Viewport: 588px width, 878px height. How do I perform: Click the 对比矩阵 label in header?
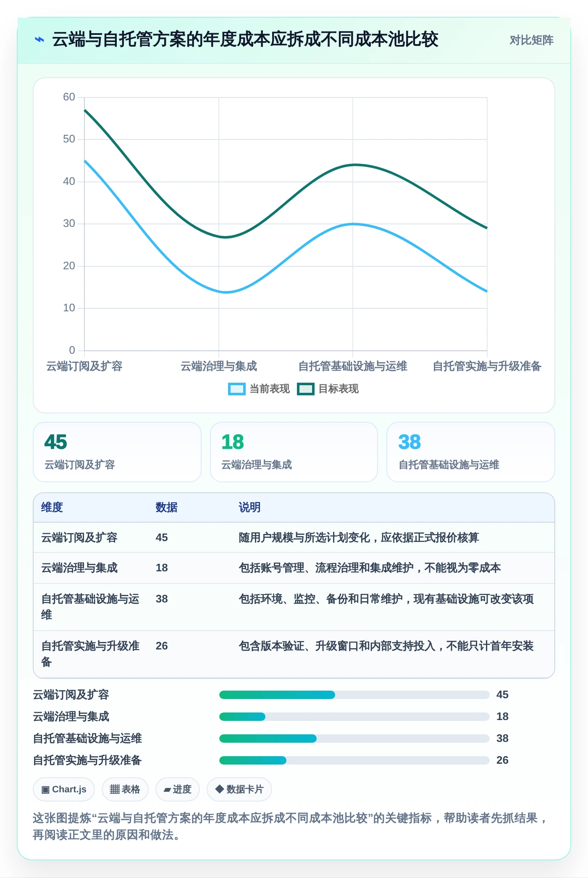tap(531, 40)
